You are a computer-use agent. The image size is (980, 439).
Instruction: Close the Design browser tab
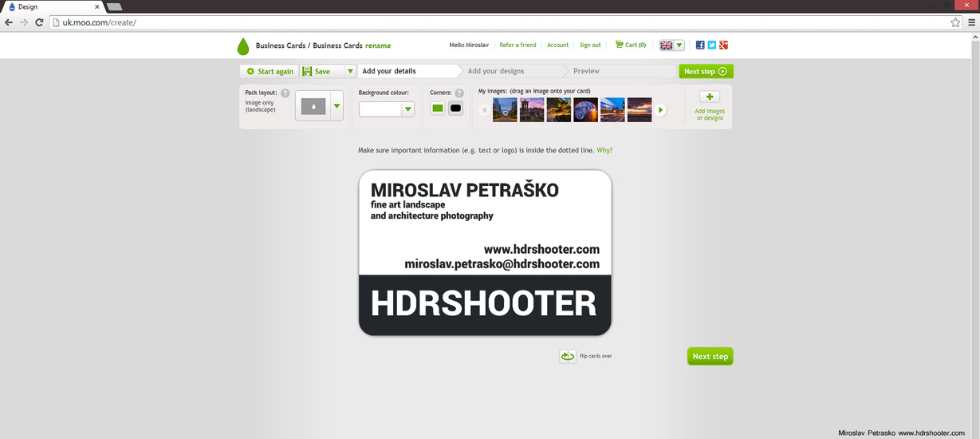96,6
